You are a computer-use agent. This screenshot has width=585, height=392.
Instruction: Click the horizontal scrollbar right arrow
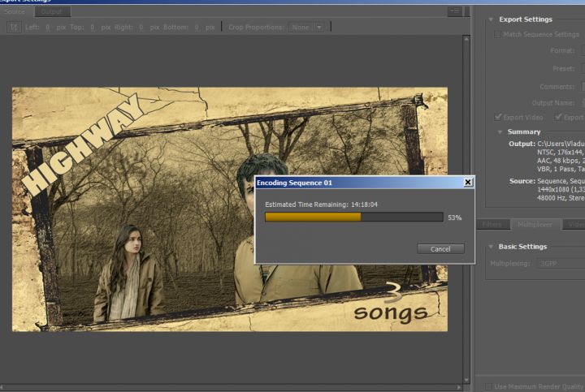(459, 387)
